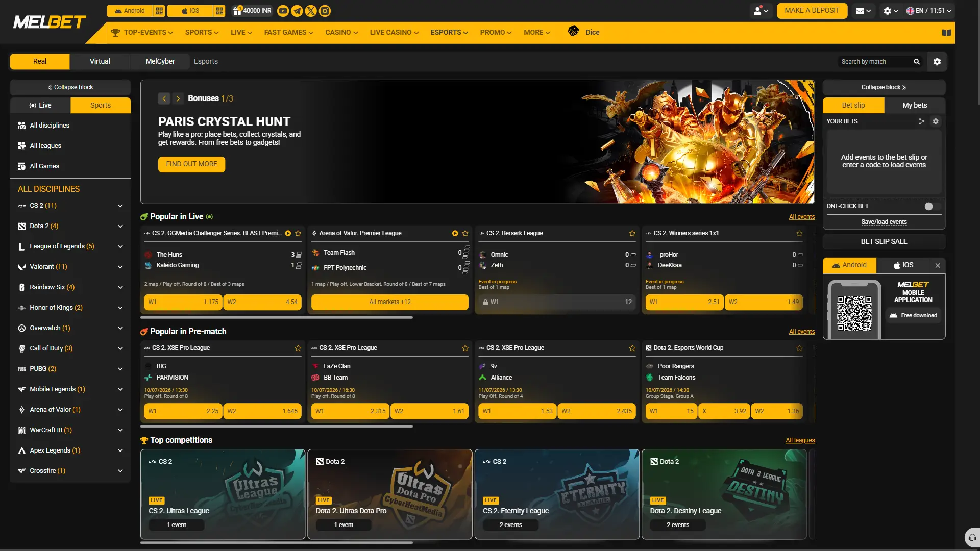Favorite the Winners series 1x1 match

click(799, 233)
